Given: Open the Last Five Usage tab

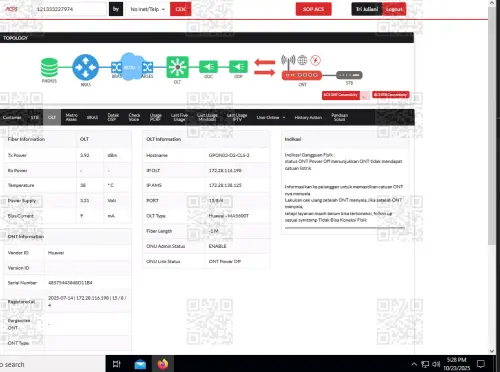Looking at the screenshot, I should tap(179, 117).
